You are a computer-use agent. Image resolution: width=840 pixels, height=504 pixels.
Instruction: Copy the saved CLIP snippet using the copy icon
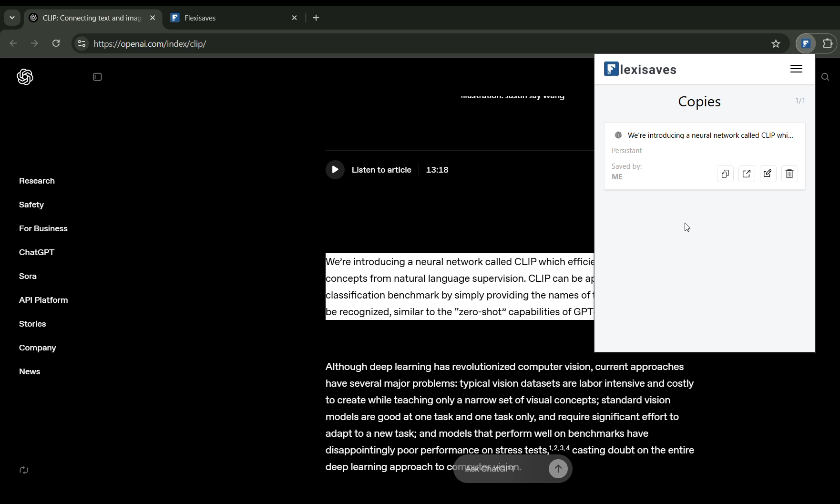(725, 174)
